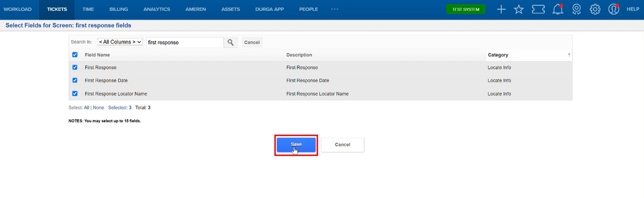644x198 pixels.
Task: Click Locate Info in First Response Date row
Action: [499, 81]
